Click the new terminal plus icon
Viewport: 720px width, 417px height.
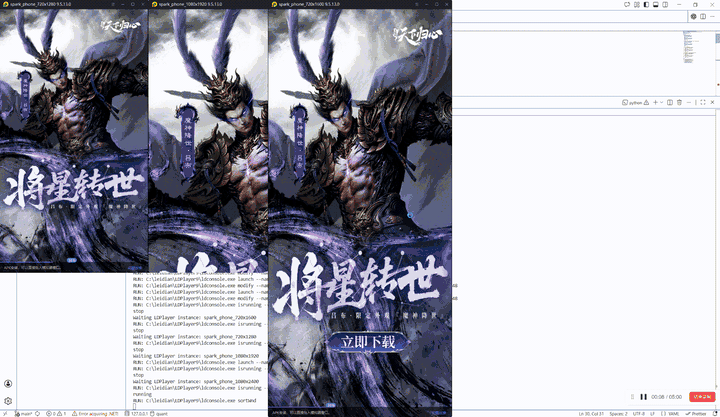(655, 102)
